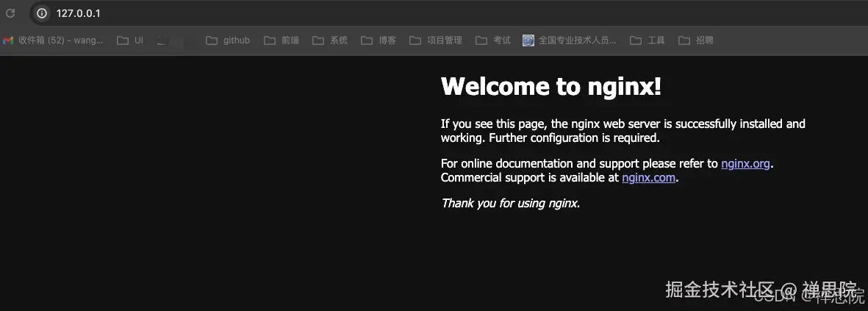Open the 工具 bookmarks folder
Screen dimensions: 868x311
[x=648, y=40]
